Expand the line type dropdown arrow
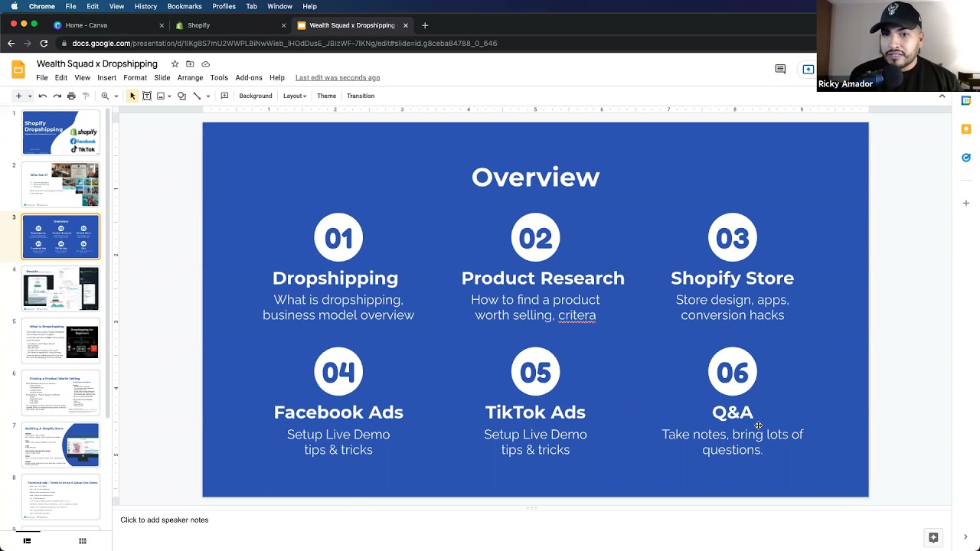Image resolution: width=980 pixels, height=551 pixels. coord(207,96)
